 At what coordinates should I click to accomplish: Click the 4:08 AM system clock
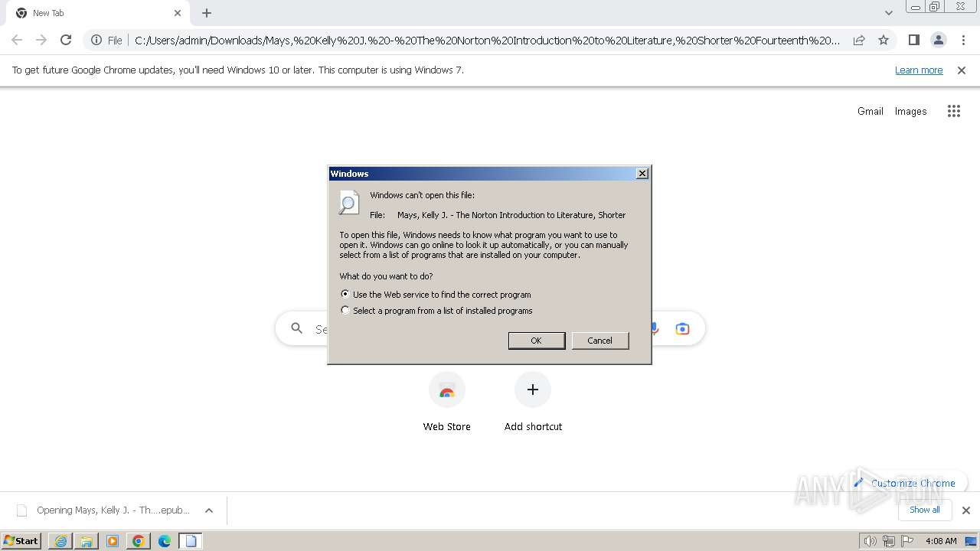pos(941,541)
